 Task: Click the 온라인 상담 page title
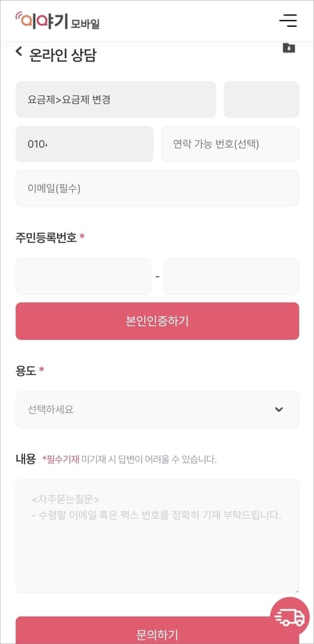coord(63,55)
